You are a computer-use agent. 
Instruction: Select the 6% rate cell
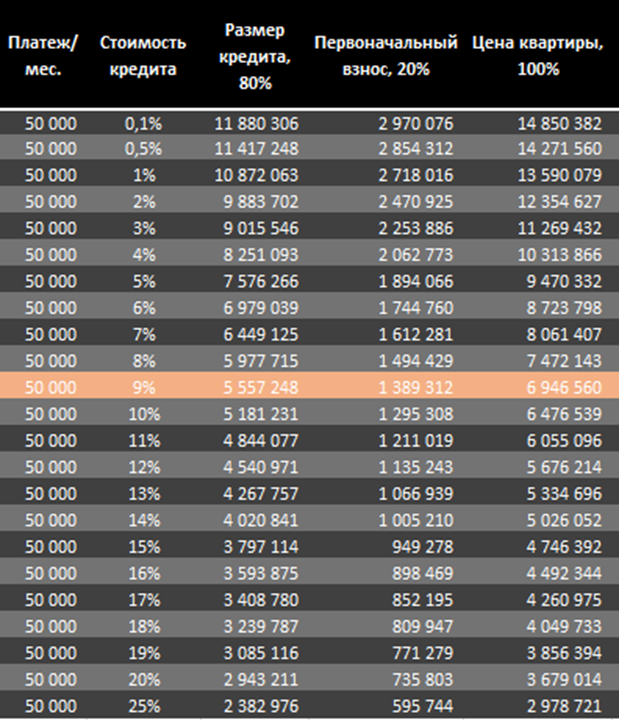click(x=144, y=308)
